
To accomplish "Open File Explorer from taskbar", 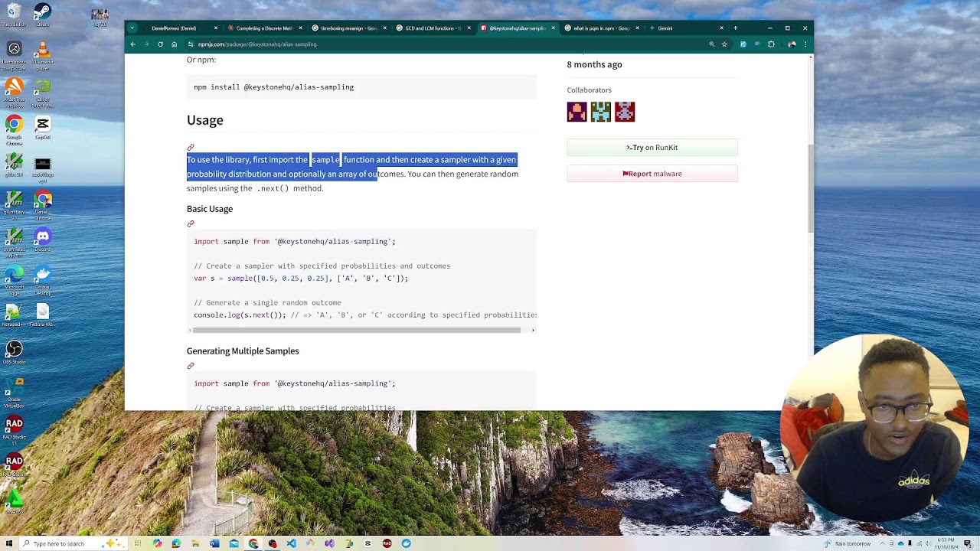I will point(196,543).
